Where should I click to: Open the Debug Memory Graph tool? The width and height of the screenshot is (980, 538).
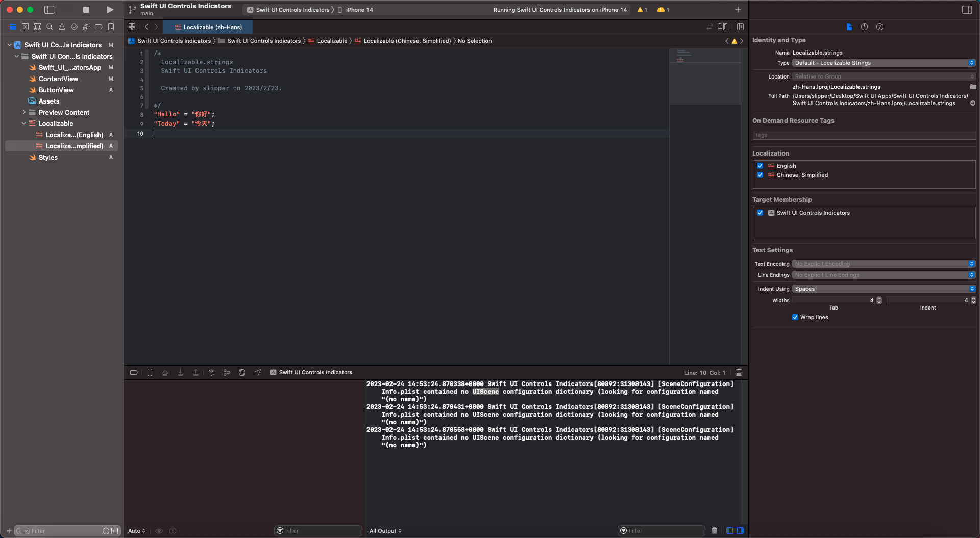point(227,373)
